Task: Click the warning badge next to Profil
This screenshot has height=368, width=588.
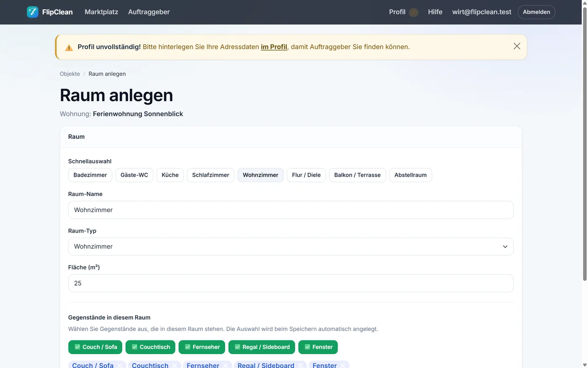Action: [414, 12]
